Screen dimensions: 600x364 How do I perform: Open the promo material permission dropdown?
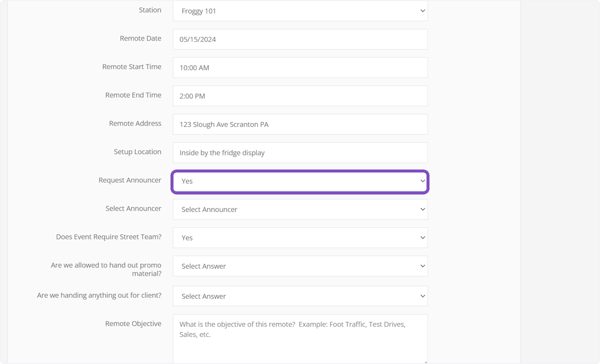300,266
